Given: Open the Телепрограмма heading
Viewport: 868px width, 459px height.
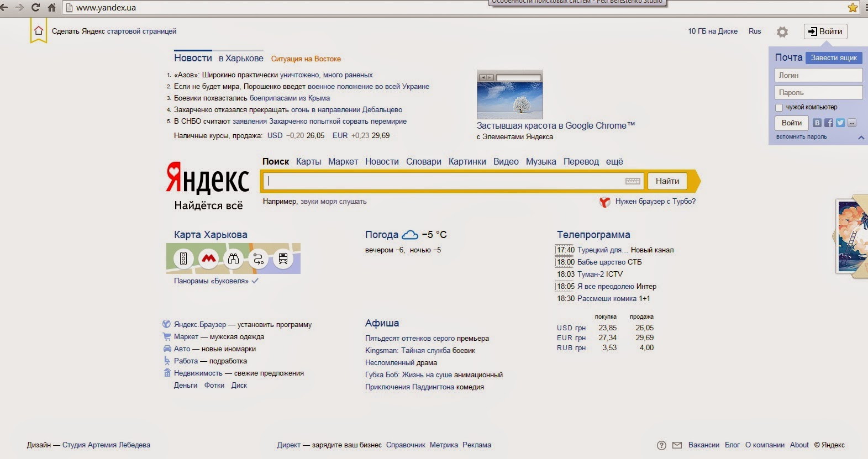Looking at the screenshot, I should [x=593, y=235].
